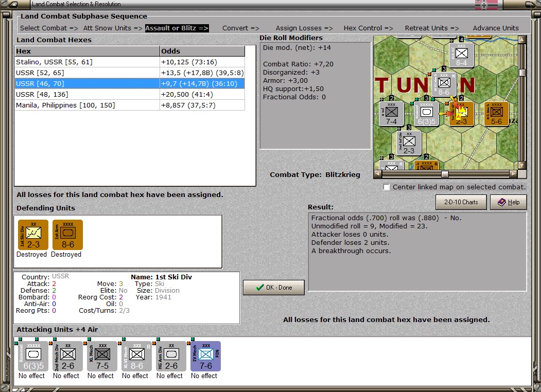541x392 pixels.
Task: Click the 2nd Mech Div 2-6 attacking counter
Action: pos(67,356)
